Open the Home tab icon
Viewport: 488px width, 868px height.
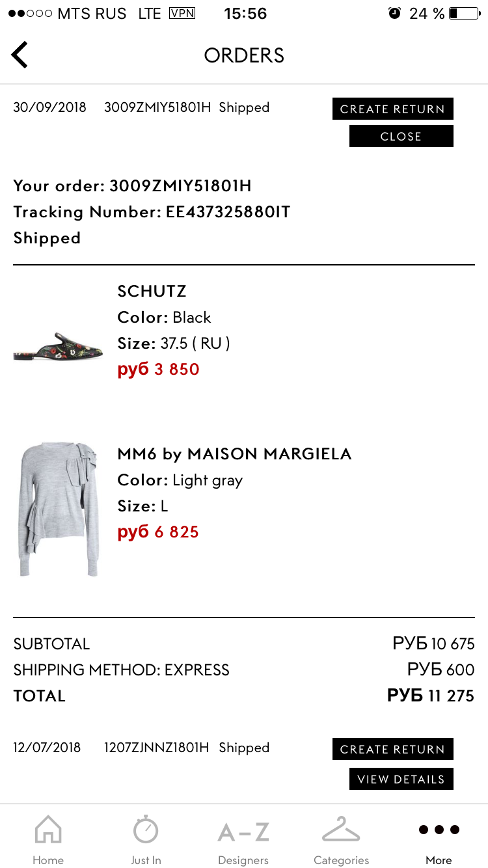(x=48, y=830)
